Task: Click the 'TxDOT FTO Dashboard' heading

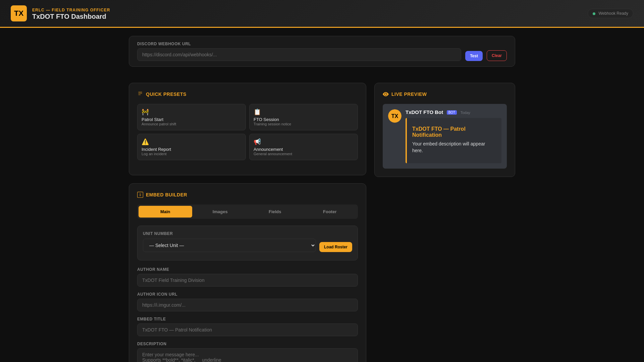Action: pyautogui.click(x=69, y=16)
